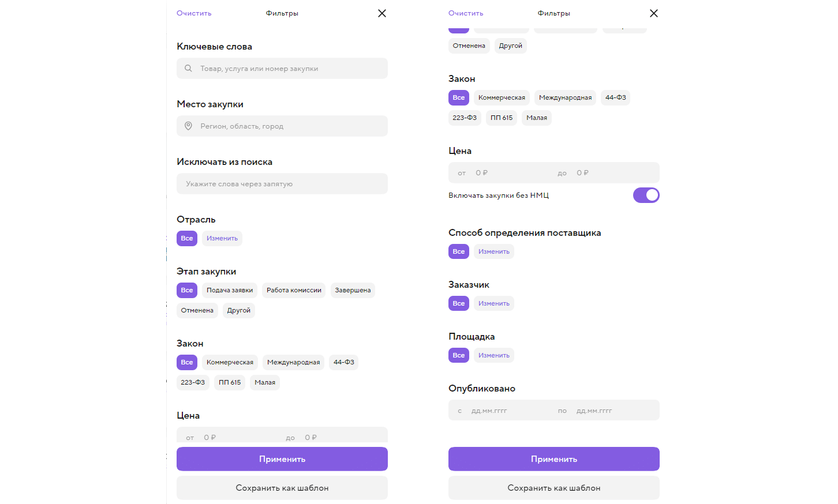This screenshot has width=838, height=504.
Task: Close the right filters panel with the X
Action: 654,13
